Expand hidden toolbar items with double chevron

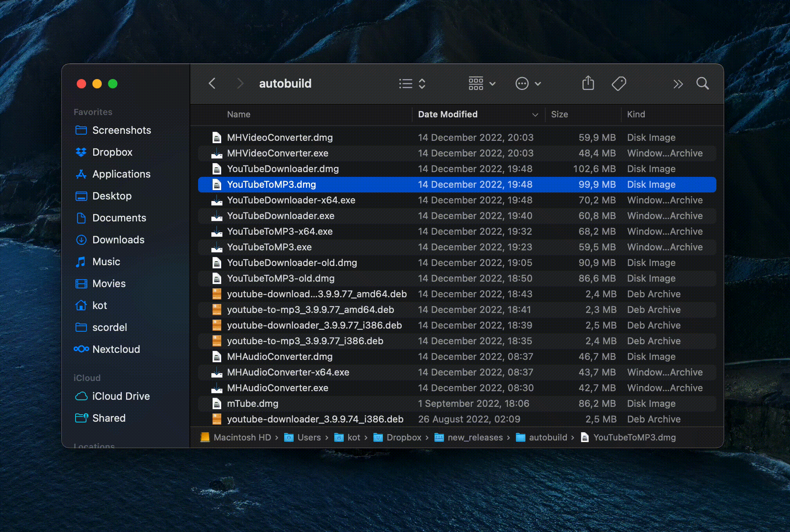(x=678, y=84)
